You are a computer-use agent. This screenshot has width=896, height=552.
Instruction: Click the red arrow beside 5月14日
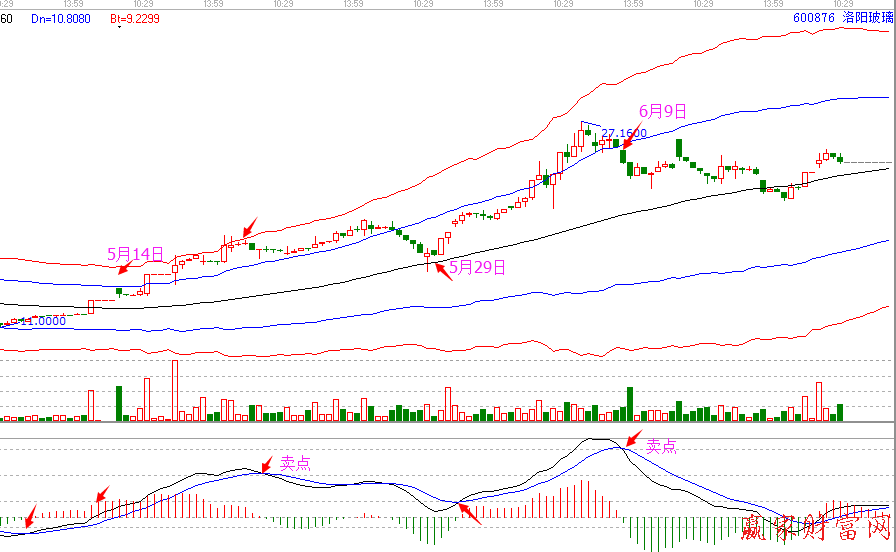[122, 267]
